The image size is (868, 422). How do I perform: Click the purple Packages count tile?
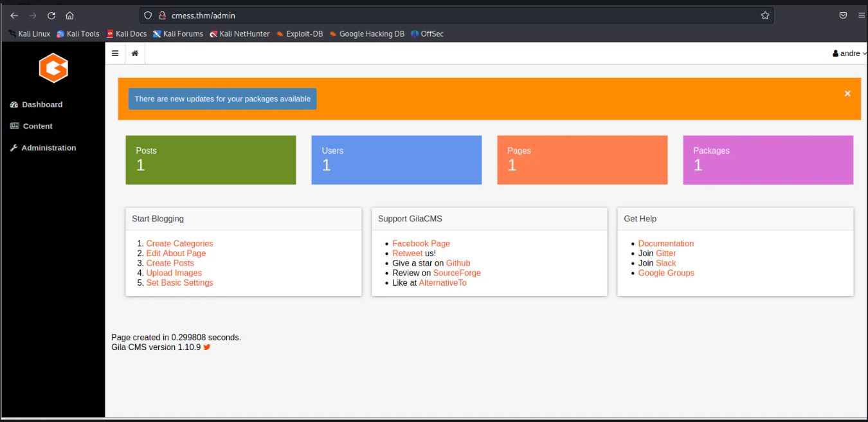coord(768,160)
